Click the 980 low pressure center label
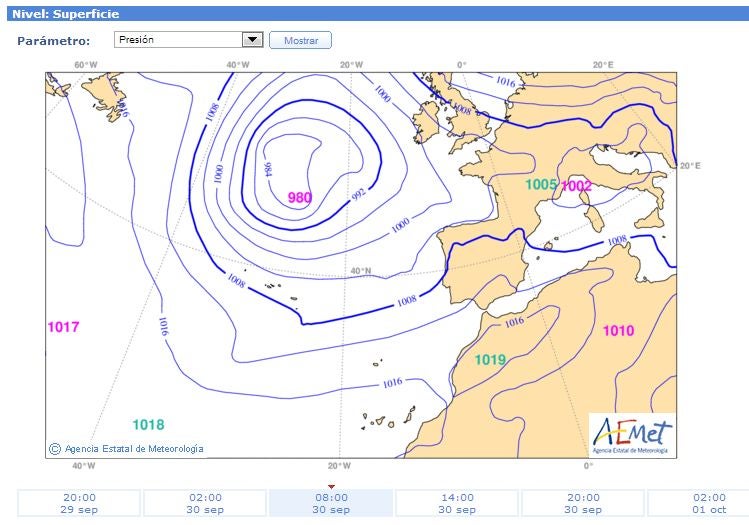Viewport: 749px width, 525px height. (300, 198)
